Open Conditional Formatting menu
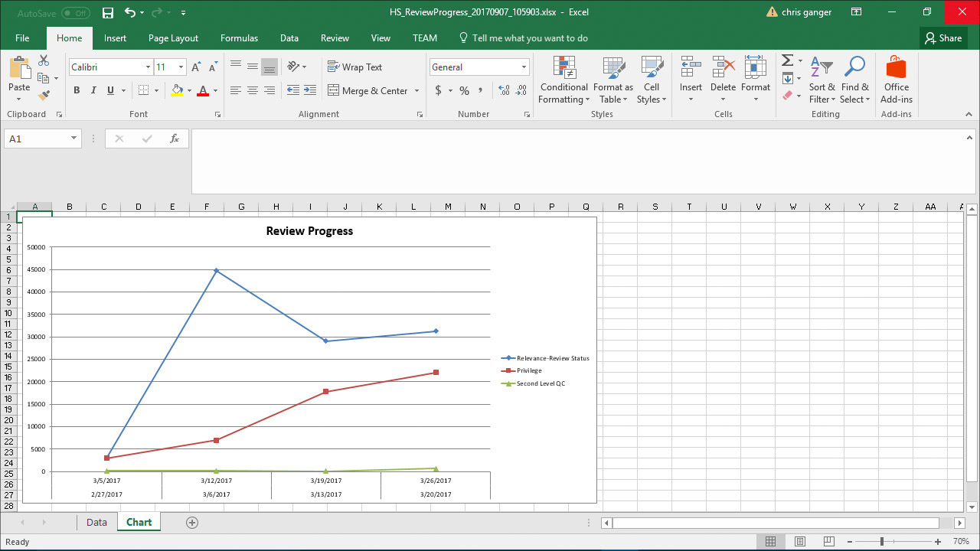The height and width of the screenshot is (551, 980). [x=563, y=80]
